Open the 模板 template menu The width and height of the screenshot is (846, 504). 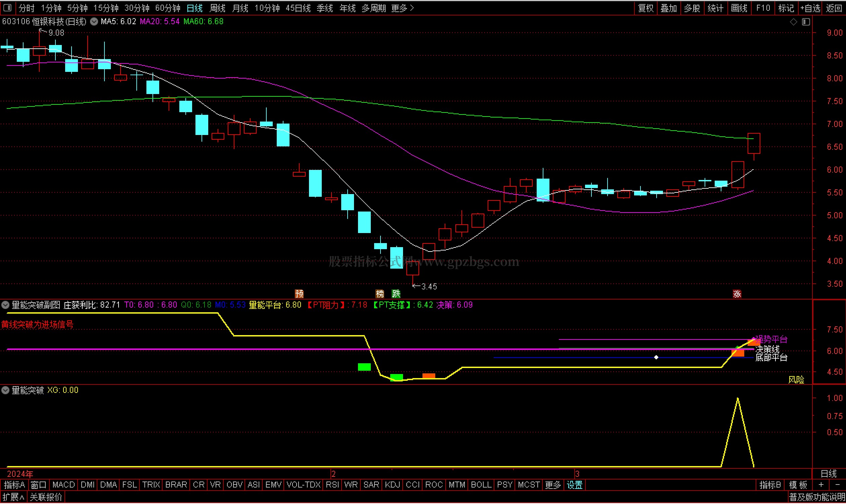798,485
